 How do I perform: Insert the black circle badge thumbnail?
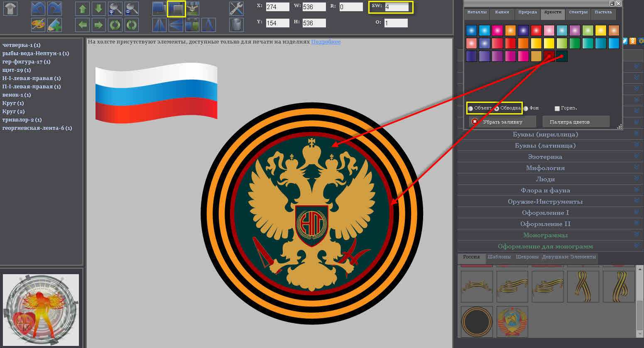coord(477,322)
